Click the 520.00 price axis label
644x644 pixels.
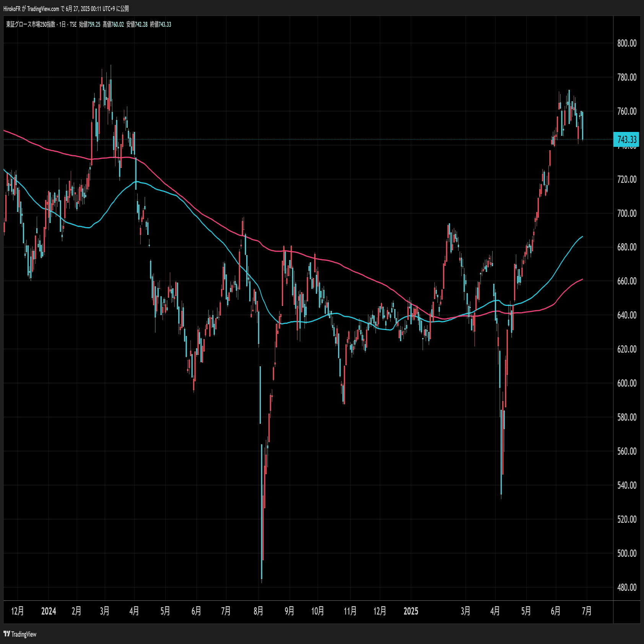tap(627, 519)
